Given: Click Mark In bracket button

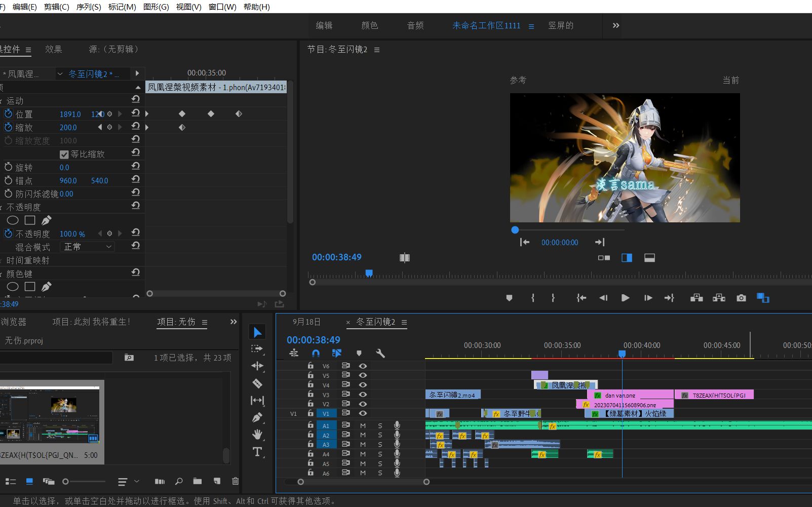Looking at the screenshot, I should click(x=533, y=298).
